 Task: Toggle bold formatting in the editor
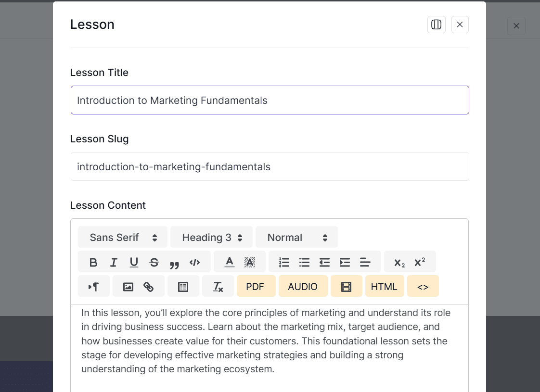click(93, 262)
